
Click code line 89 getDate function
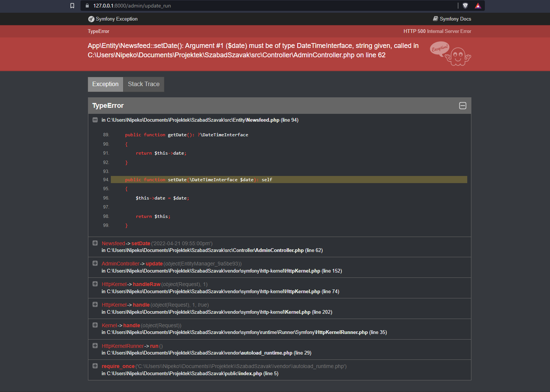186,135
